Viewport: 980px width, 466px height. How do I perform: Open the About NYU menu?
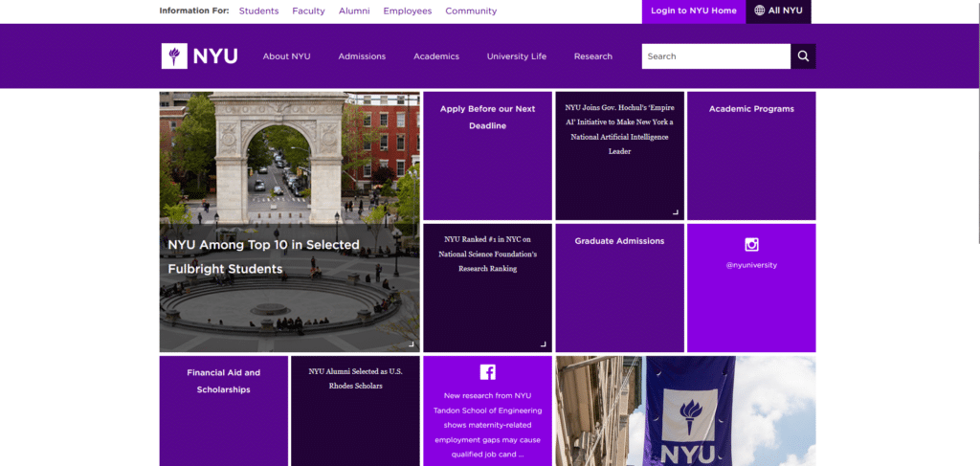tap(286, 56)
